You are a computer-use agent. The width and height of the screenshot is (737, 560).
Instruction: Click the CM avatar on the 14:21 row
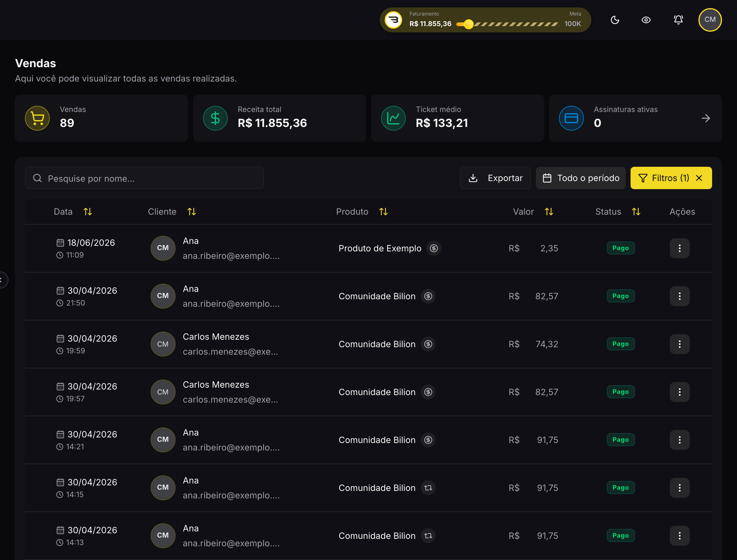tap(163, 440)
